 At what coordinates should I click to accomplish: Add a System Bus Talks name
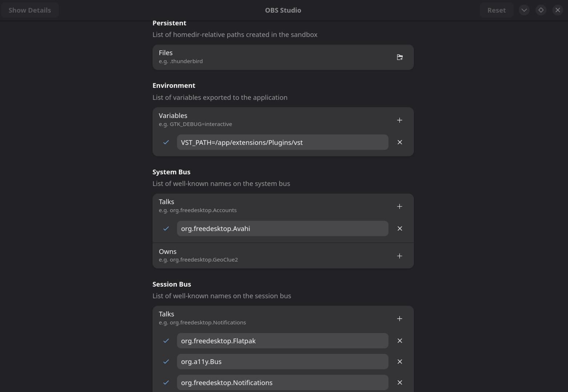point(399,206)
